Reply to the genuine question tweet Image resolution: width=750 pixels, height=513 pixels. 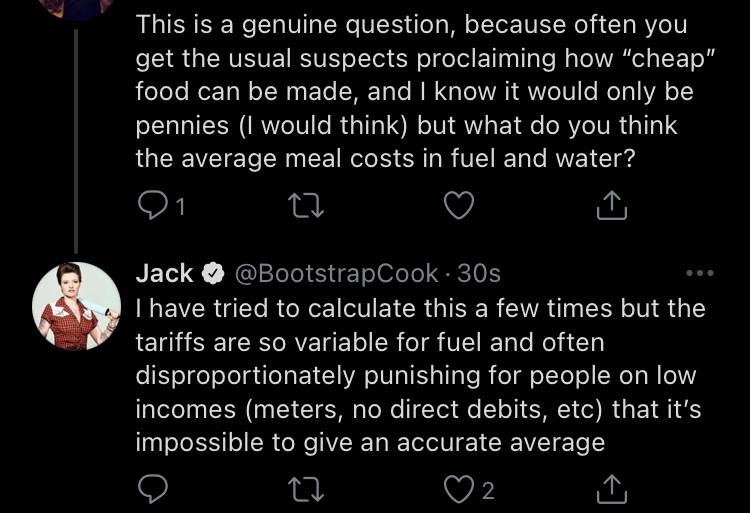click(x=153, y=206)
